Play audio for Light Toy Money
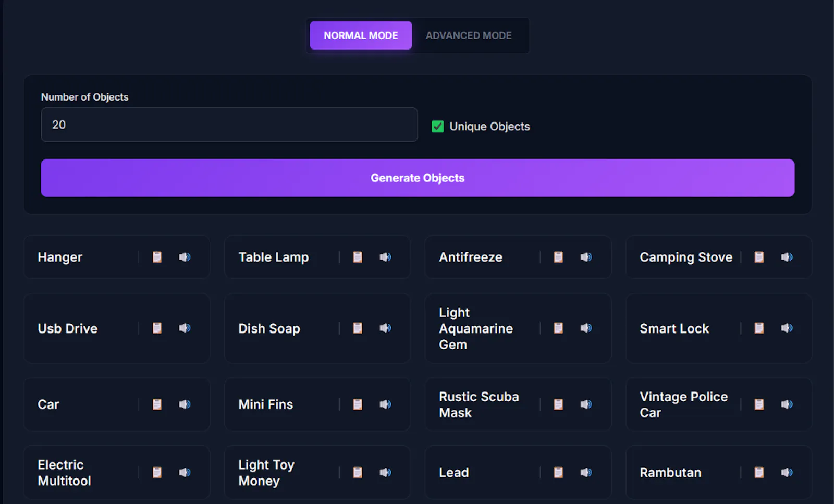The height and width of the screenshot is (504, 834). [385, 472]
